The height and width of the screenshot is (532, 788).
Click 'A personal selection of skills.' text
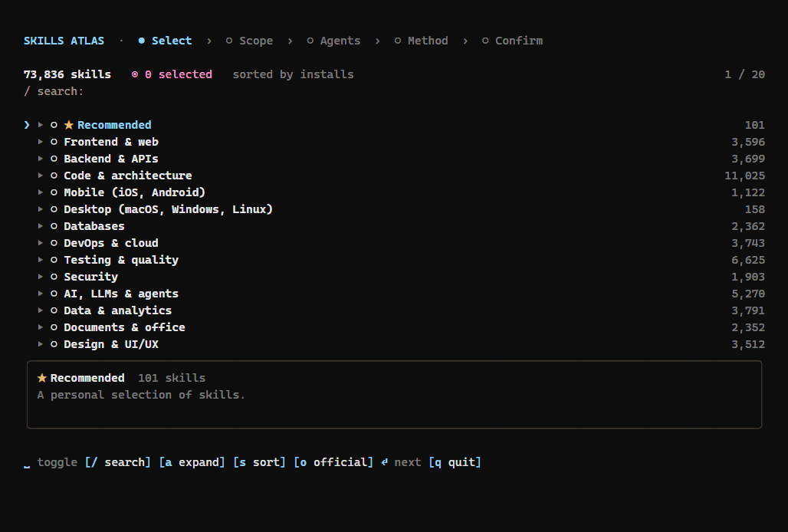click(141, 395)
